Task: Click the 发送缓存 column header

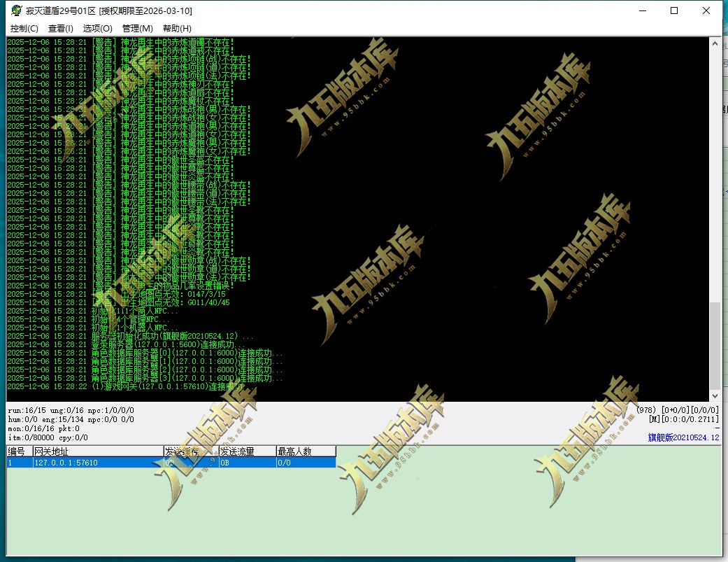Action: [192, 451]
